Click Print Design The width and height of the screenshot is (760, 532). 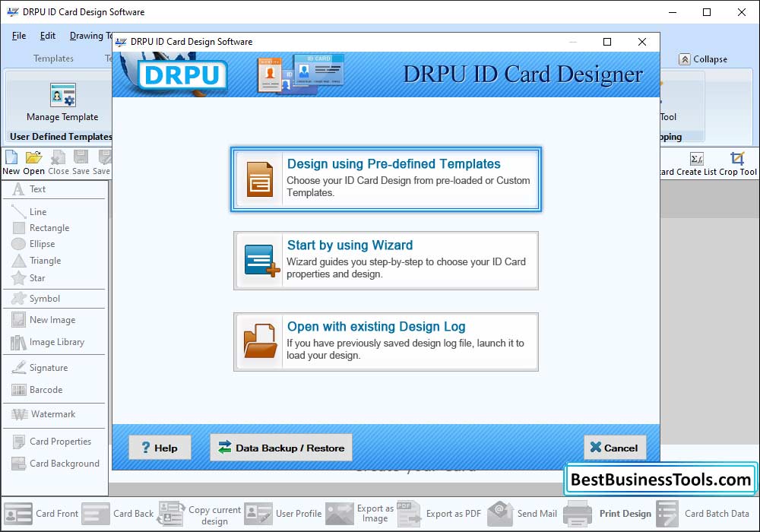click(608, 514)
